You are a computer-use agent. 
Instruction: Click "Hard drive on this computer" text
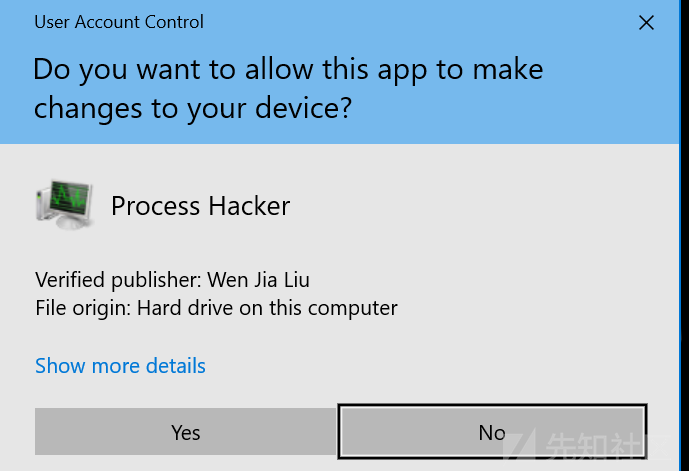coord(267,308)
